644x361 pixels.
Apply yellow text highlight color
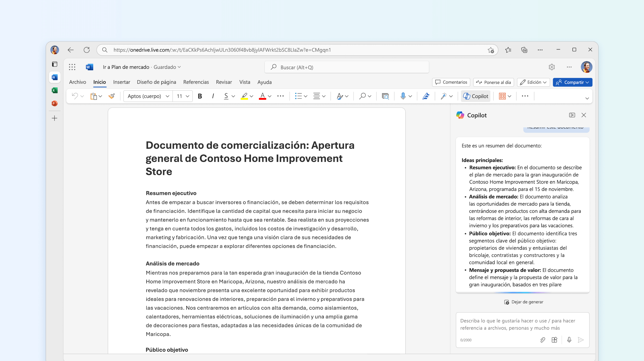tap(244, 96)
